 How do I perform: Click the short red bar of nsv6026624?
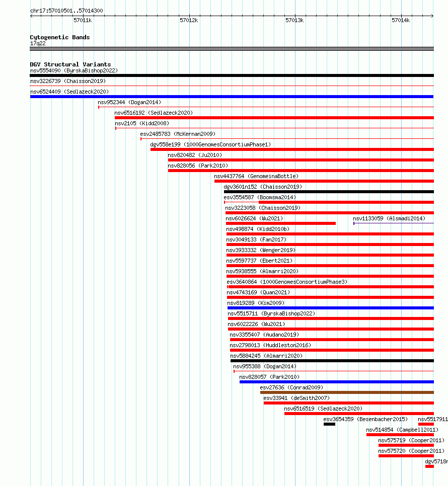pos(281,223)
